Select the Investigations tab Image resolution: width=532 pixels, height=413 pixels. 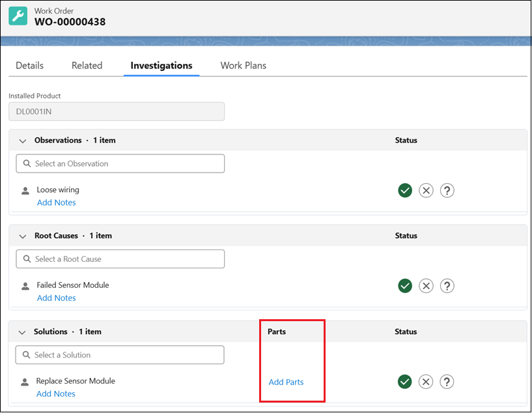(161, 66)
